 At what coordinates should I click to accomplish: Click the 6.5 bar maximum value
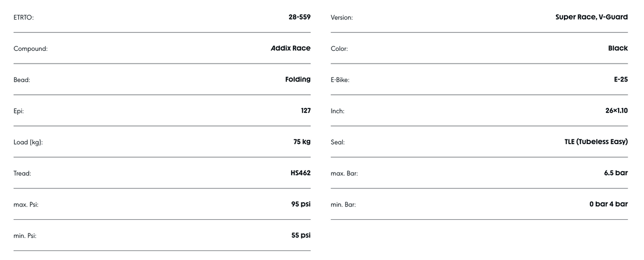pos(616,173)
